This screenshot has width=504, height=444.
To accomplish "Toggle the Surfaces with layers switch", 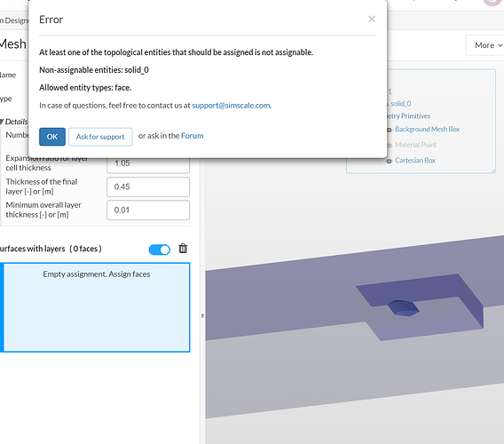I will coord(160,250).
